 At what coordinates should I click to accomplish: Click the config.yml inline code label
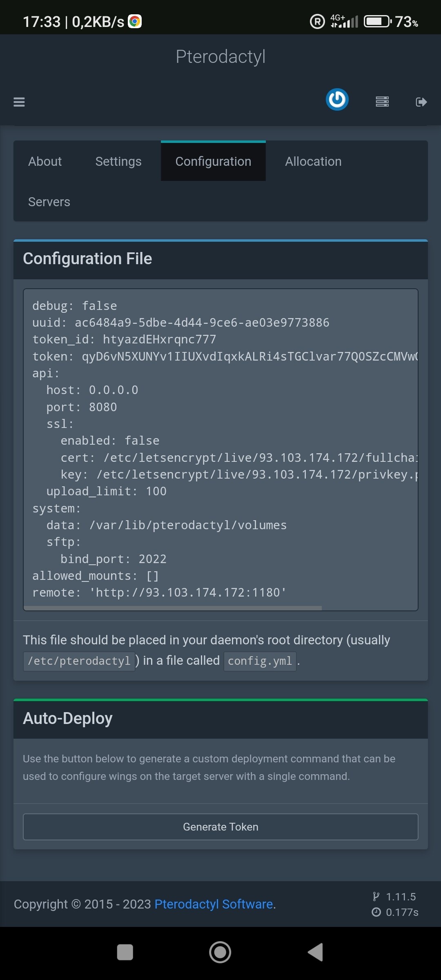coord(260,661)
